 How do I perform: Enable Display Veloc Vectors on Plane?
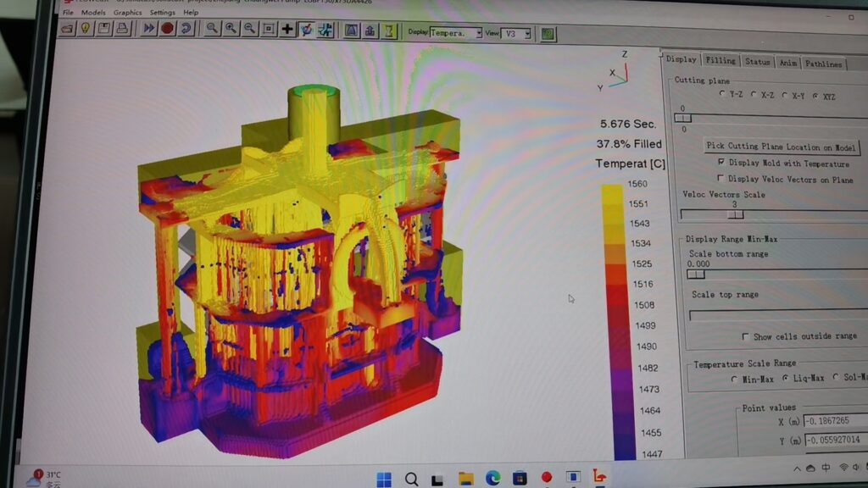point(721,179)
